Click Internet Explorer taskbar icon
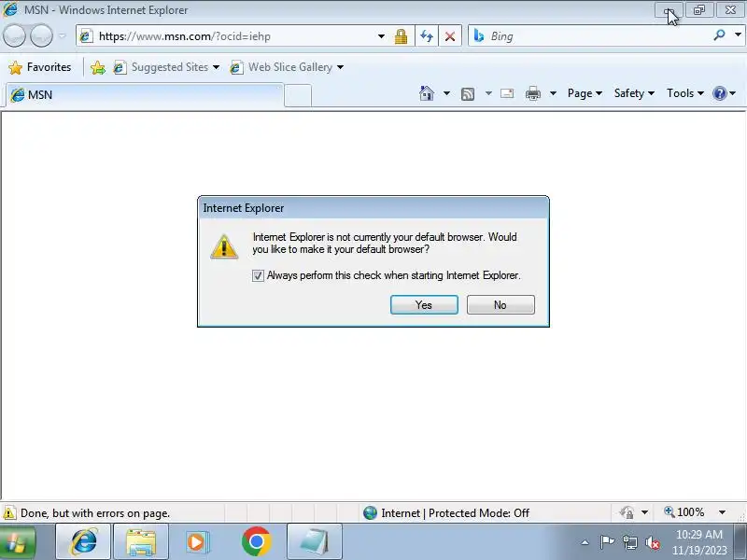Image resolution: width=747 pixels, height=560 pixels. click(x=83, y=542)
